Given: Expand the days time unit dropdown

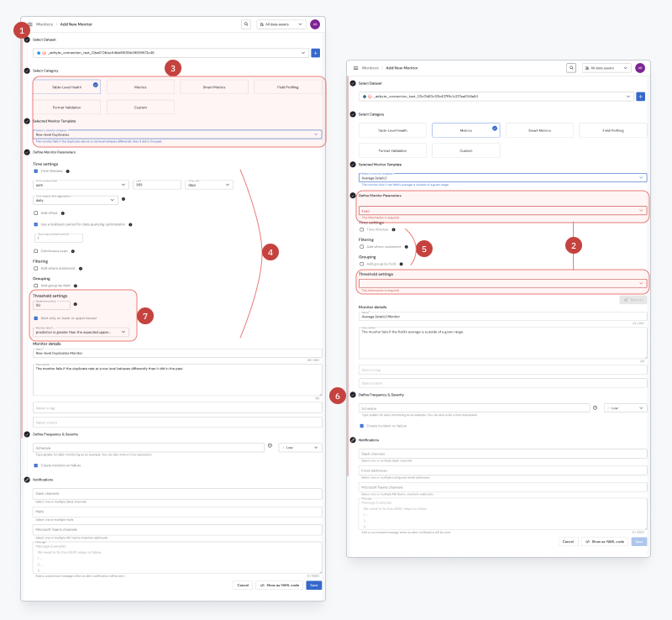Looking at the screenshot, I should [x=209, y=185].
